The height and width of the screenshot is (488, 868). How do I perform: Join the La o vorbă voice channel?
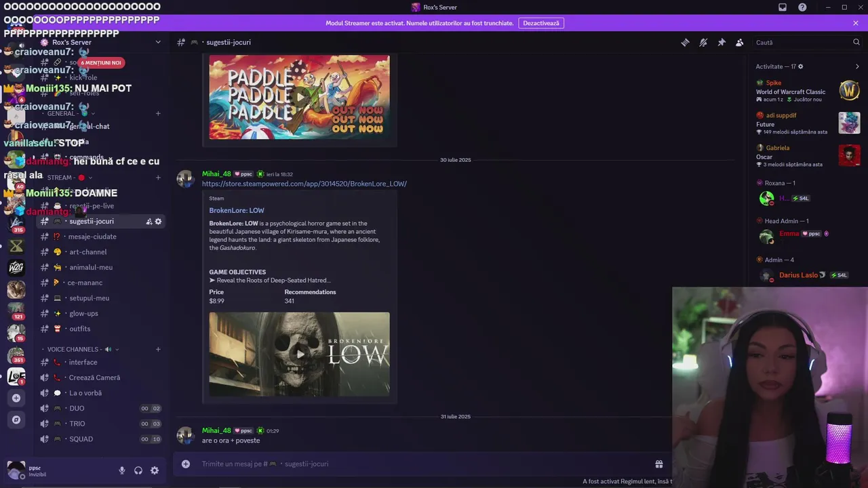102,393
